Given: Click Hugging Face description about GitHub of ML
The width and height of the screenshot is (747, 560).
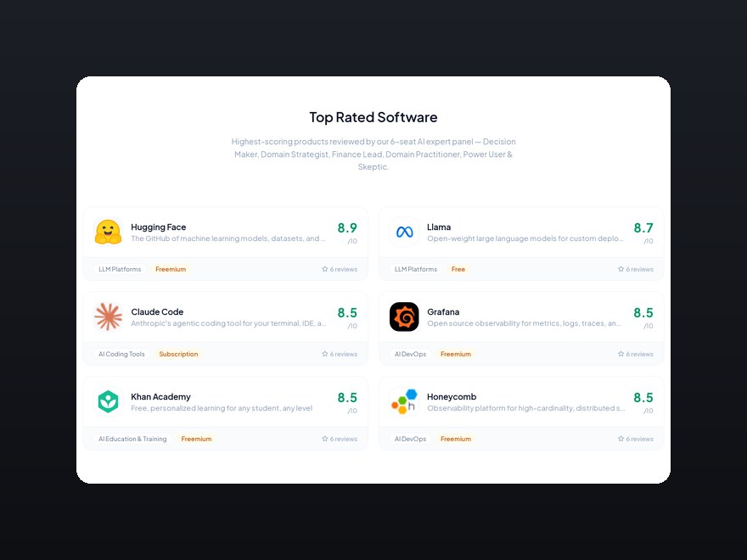Looking at the screenshot, I should [228, 238].
